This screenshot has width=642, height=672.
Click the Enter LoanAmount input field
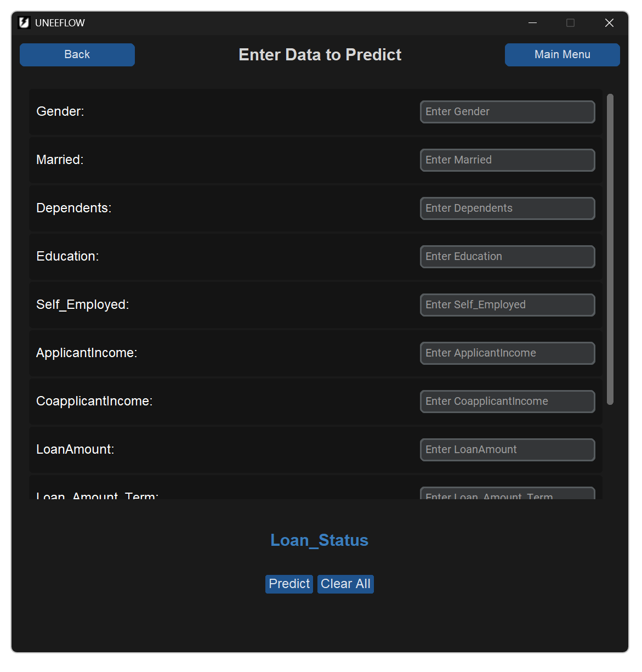click(x=507, y=450)
